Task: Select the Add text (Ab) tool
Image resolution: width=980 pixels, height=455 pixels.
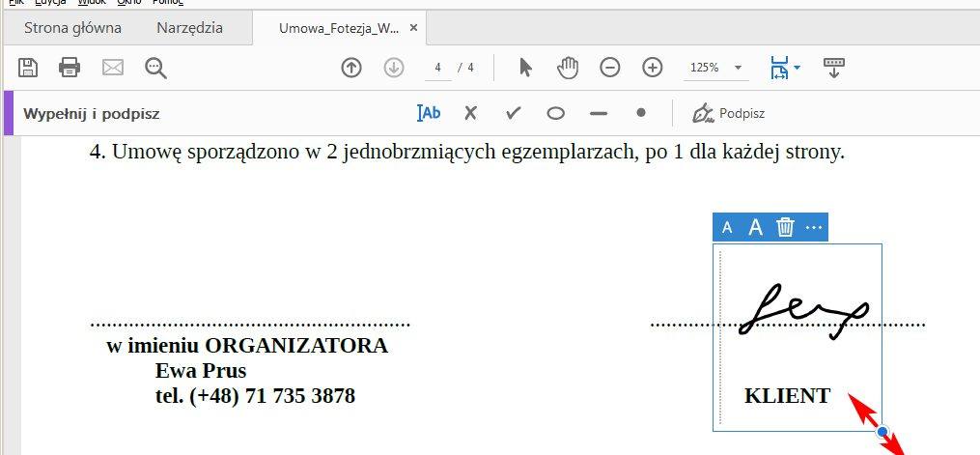Action: point(429,113)
